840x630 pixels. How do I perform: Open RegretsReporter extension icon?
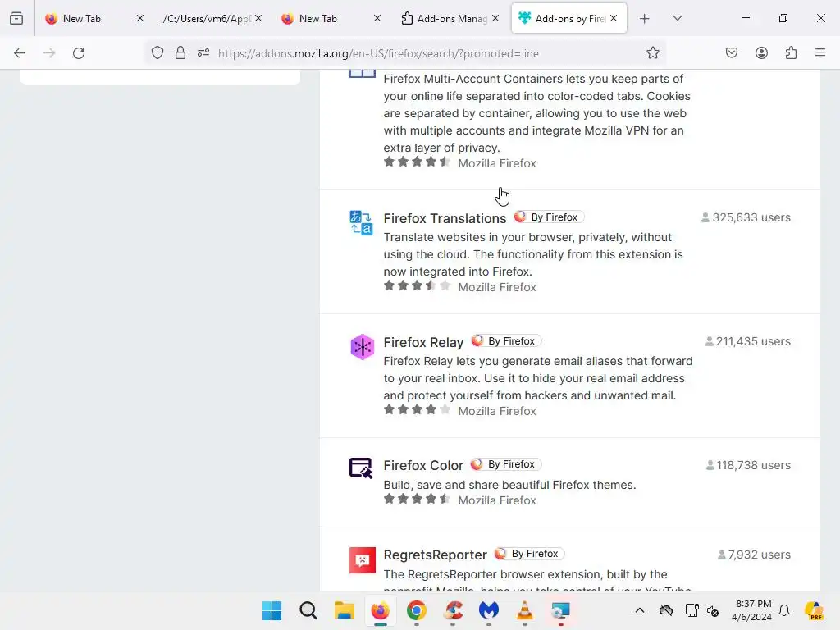[362, 560]
